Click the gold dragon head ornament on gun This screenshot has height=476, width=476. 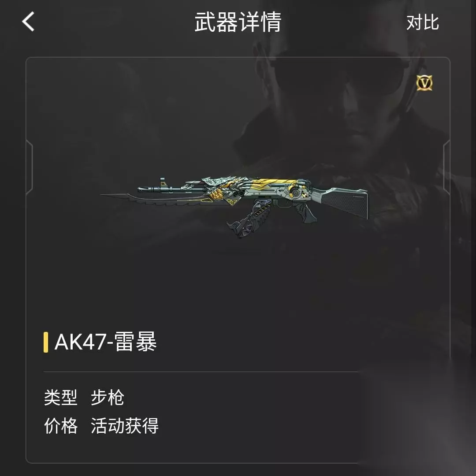pyautogui.click(x=225, y=189)
